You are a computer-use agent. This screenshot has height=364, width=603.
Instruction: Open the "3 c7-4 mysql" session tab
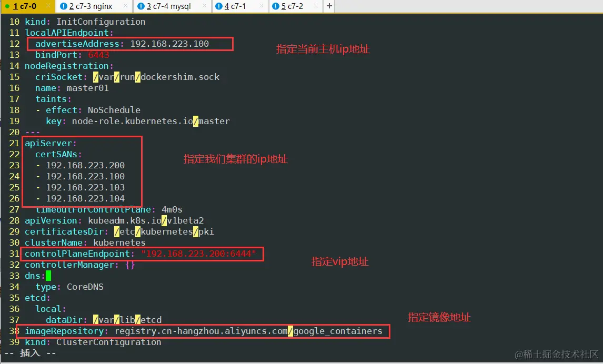pos(172,6)
